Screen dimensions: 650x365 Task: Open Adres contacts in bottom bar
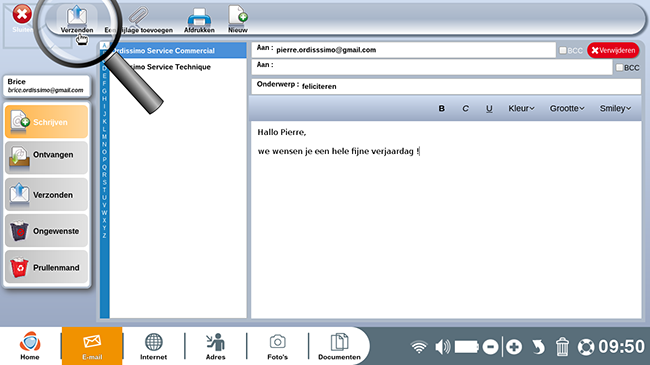pos(216,346)
